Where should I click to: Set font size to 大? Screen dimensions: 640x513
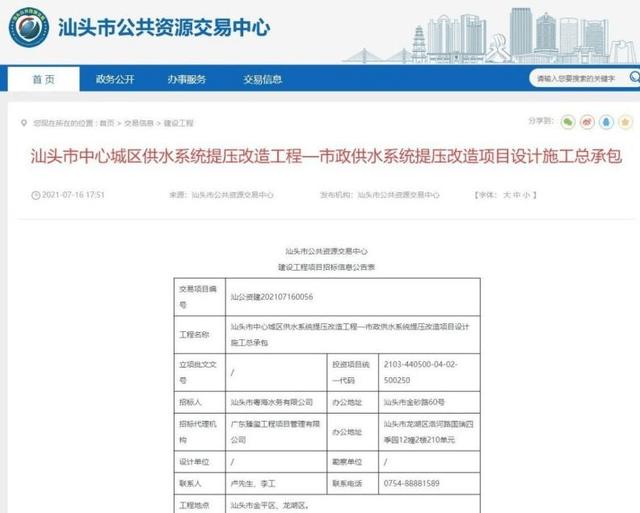[507, 195]
